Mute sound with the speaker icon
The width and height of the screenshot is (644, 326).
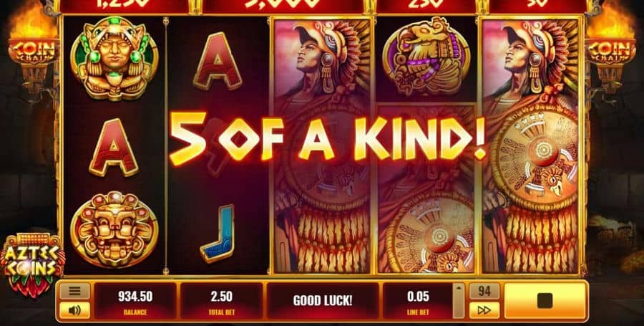[74, 310]
